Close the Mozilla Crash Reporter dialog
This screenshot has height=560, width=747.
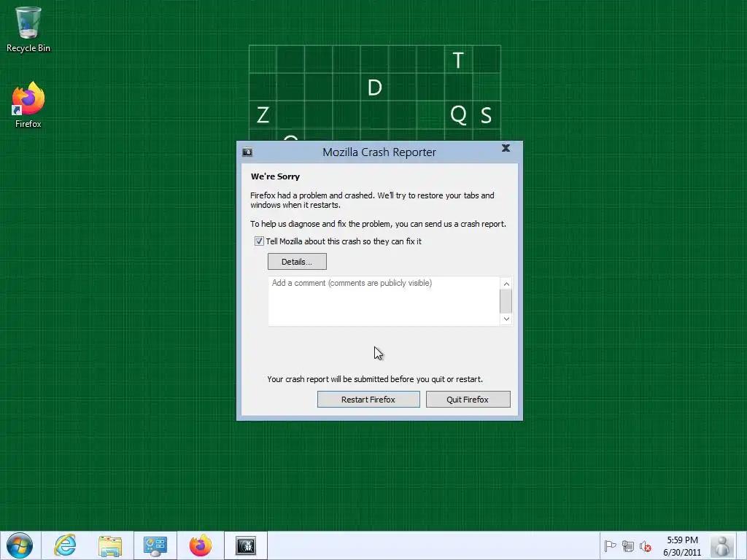point(506,148)
